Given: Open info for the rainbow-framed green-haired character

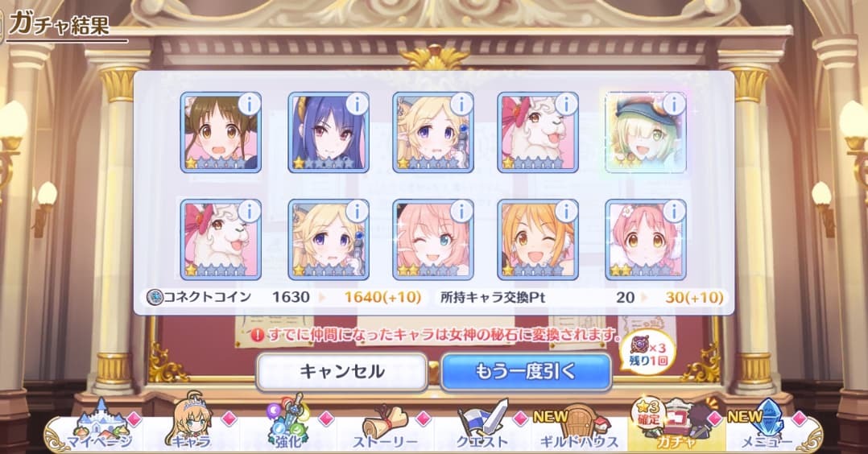Looking at the screenshot, I should (x=674, y=104).
